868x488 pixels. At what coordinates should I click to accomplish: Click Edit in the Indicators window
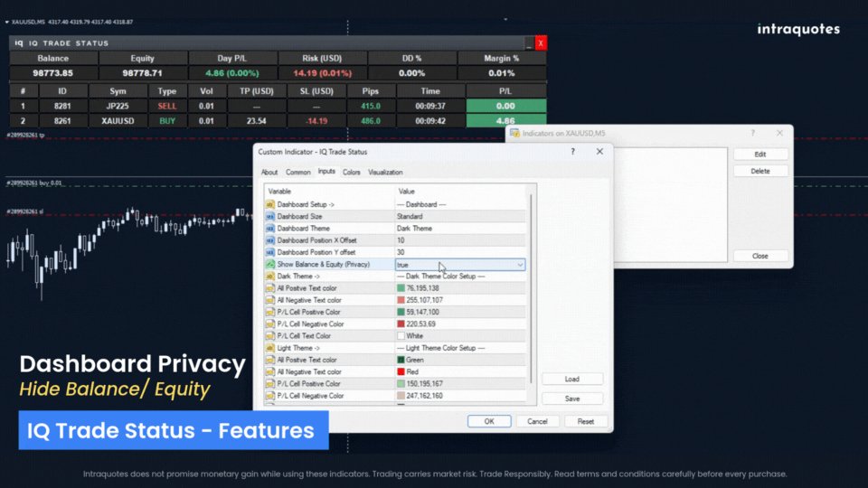pos(760,155)
